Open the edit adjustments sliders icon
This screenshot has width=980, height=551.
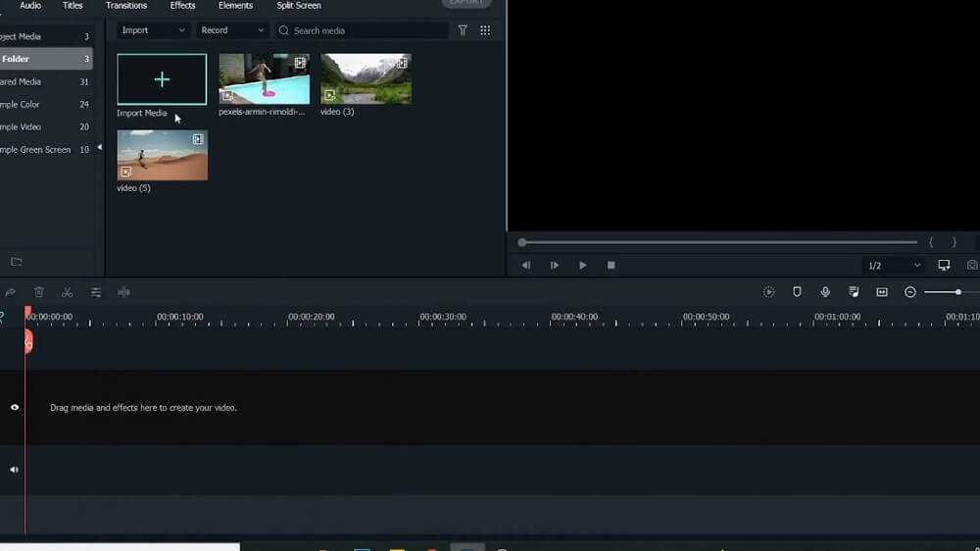point(96,292)
